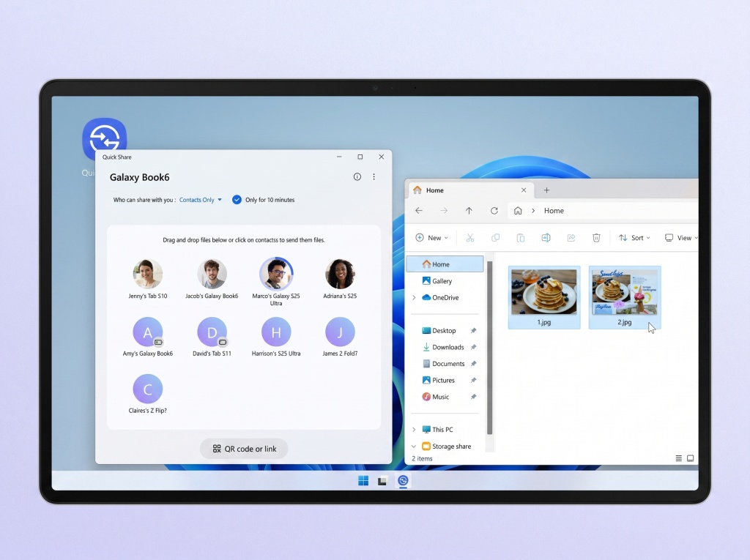Unpin Desktop using its pin icon
The width and height of the screenshot is (750, 560).
473,330
